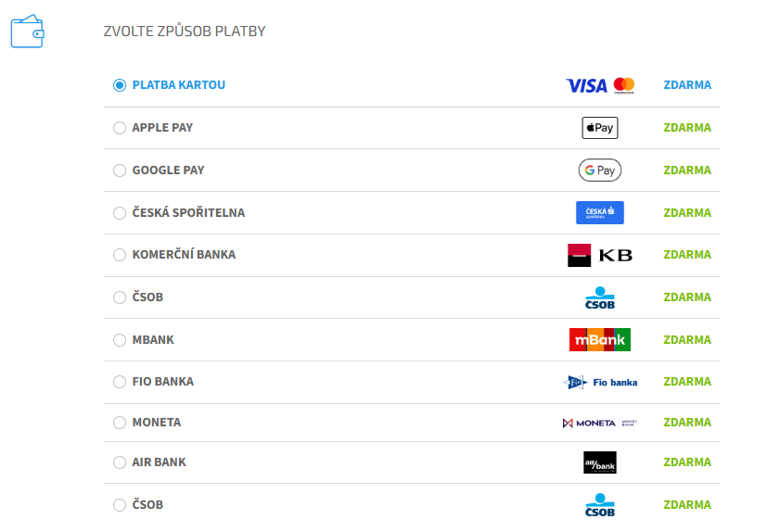Click the FIO BANKA text label

(162, 382)
